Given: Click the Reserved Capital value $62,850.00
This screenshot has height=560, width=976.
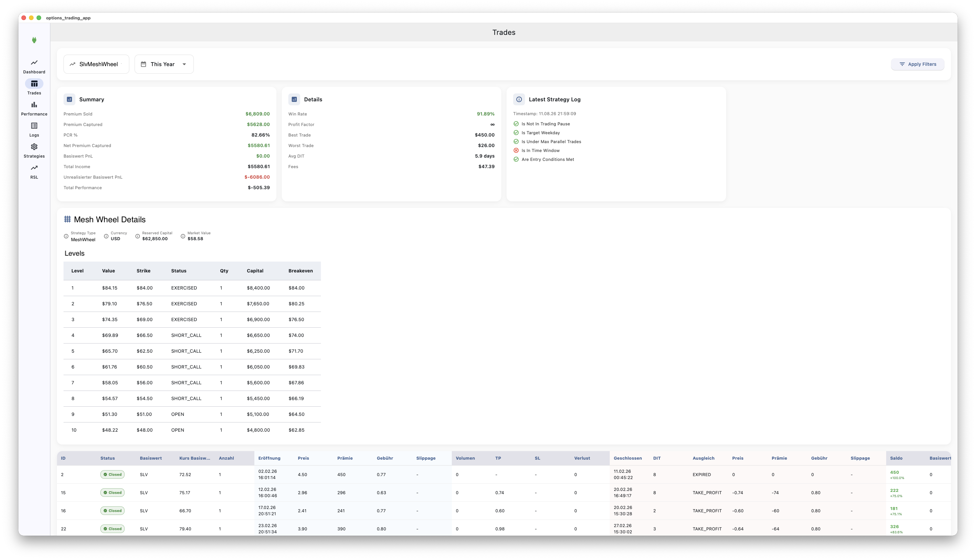Looking at the screenshot, I should 155,239.
